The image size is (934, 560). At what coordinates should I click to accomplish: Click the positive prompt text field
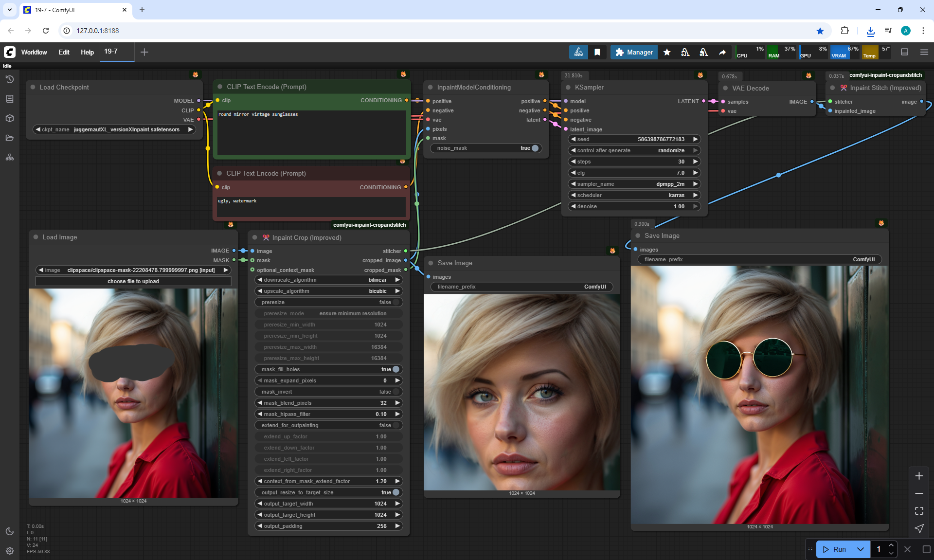[311, 131]
